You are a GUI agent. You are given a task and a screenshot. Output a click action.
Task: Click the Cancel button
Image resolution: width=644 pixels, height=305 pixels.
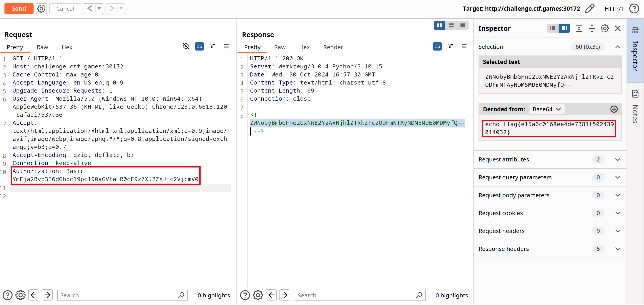[65, 8]
